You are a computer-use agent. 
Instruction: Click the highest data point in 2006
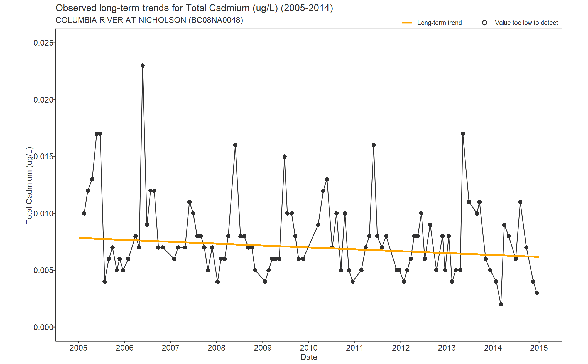pyautogui.click(x=143, y=66)
